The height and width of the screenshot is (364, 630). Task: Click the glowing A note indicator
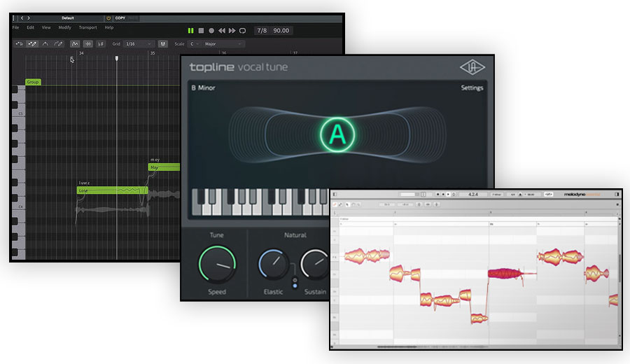[x=337, y=134]
